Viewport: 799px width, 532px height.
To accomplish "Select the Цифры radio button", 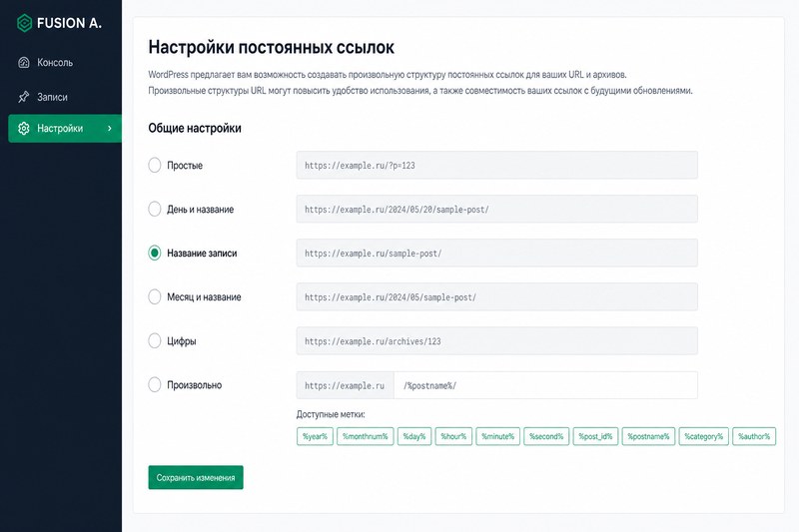I will pyautogui.click(x=155, y=340).
